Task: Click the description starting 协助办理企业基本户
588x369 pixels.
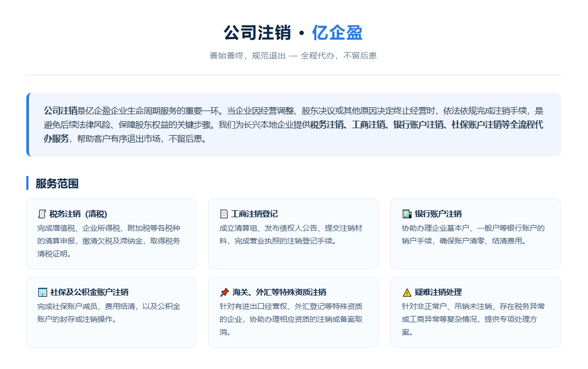Action: coord(473,234)
